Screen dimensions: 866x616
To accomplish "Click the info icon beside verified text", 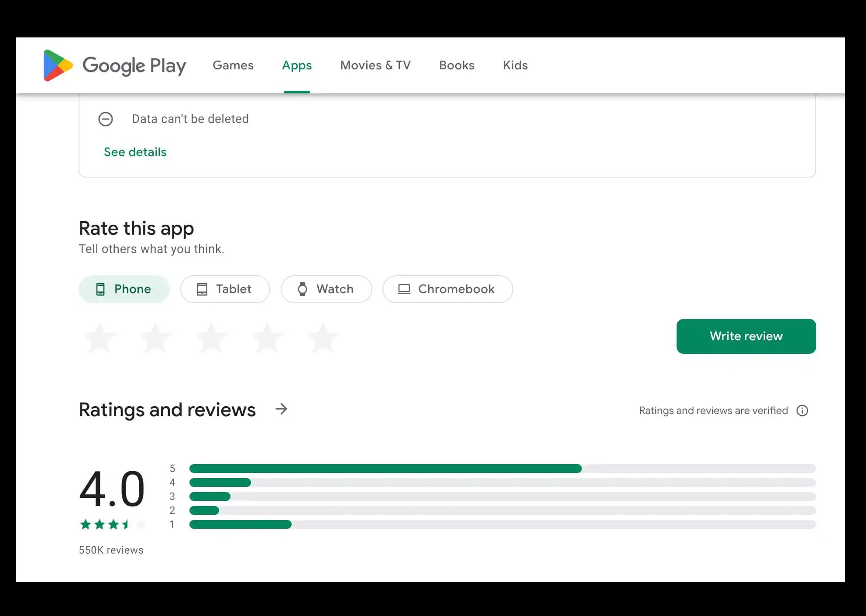I will click(802, 411).
